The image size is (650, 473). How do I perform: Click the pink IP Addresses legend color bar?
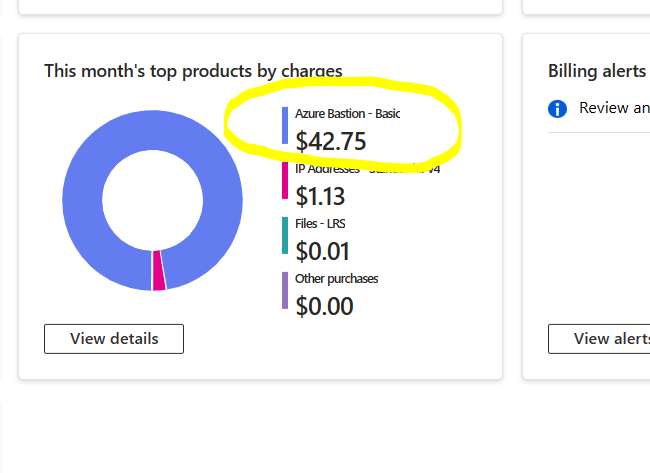[x=285, y=180]
